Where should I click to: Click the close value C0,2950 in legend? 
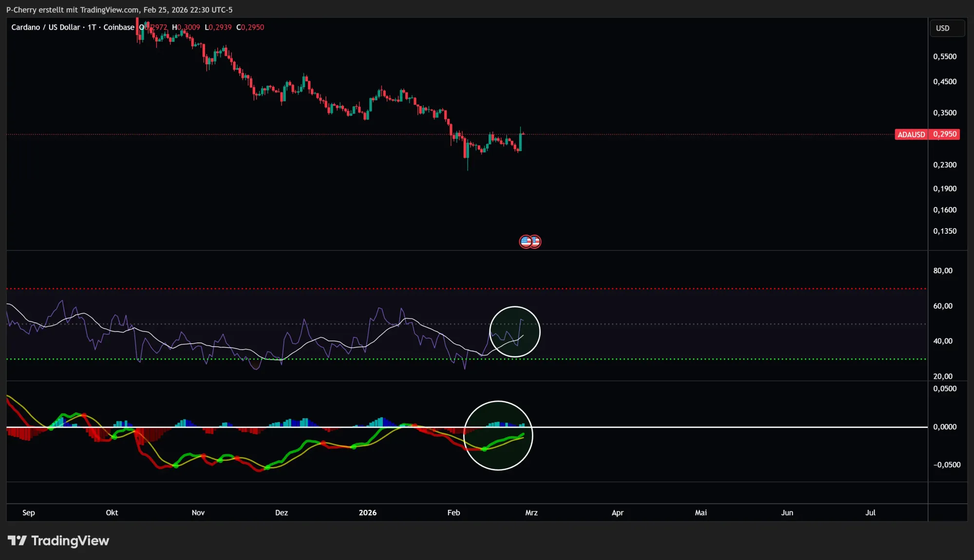coord(250,27)
